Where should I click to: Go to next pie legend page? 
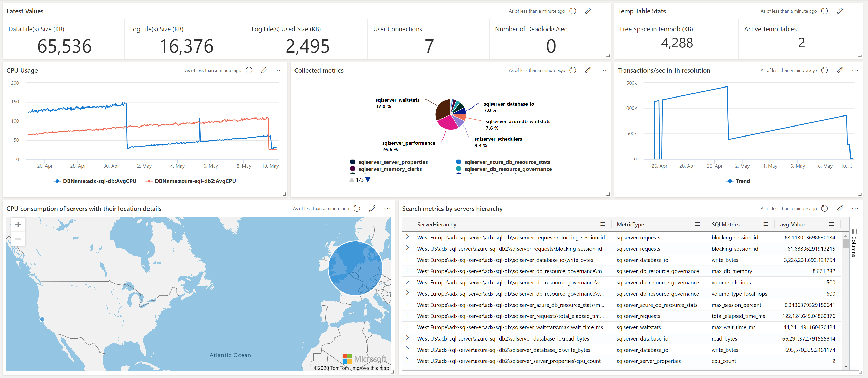pos(368,180)
